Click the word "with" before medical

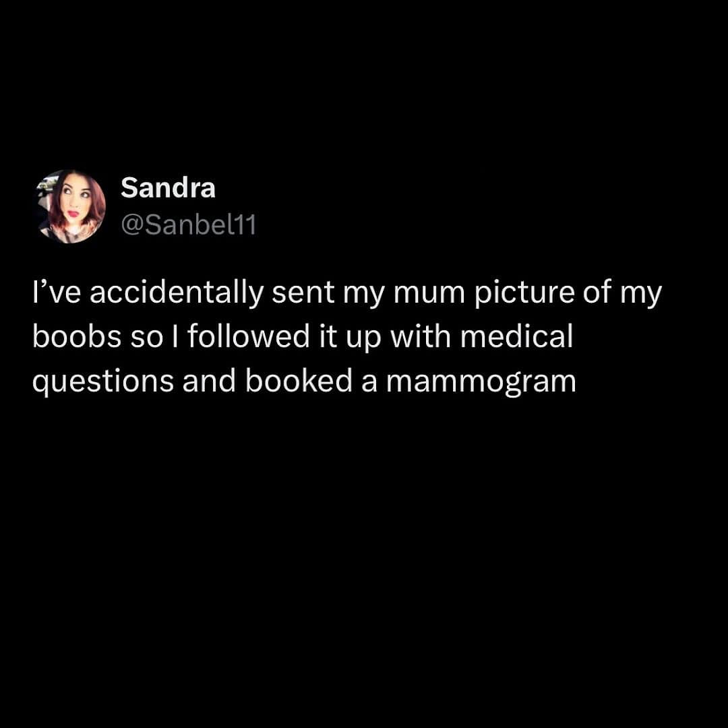pos(421,336)
